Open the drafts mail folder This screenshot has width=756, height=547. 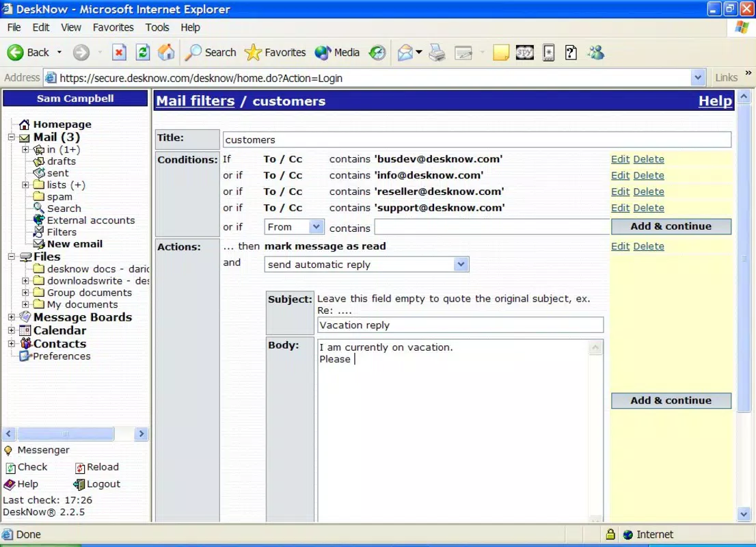click(x=62, y=161)
